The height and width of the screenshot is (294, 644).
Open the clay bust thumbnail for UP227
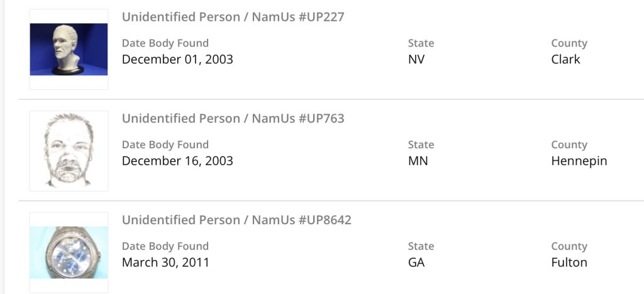pos(69,50)
